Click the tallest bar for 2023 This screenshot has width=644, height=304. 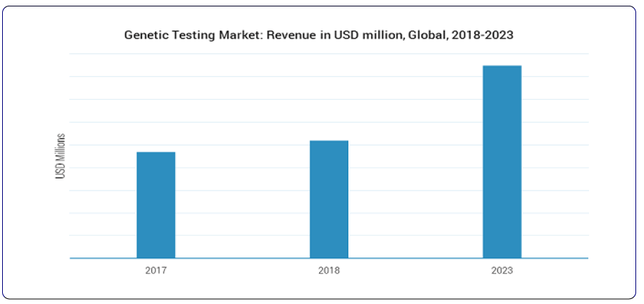pyautogui.click(x=502, y=161)
